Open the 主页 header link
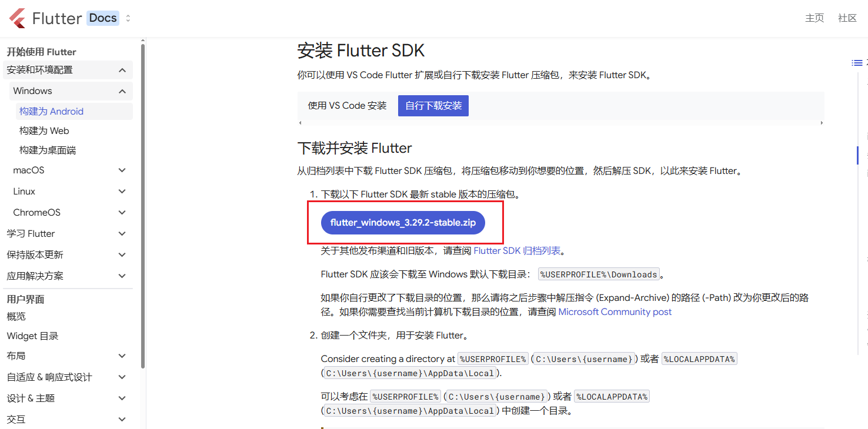Image resolution: width=868 pixels, height=429 pixels. coord(814,18)
